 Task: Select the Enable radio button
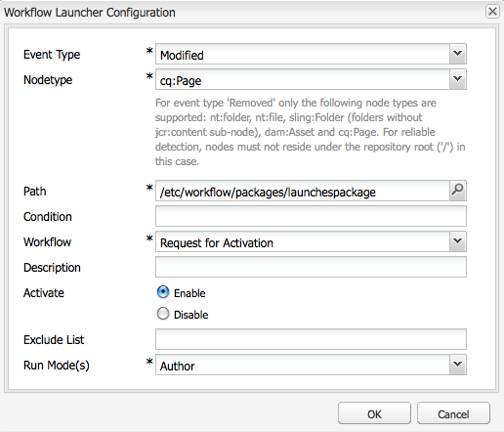(x=163, y=292)
